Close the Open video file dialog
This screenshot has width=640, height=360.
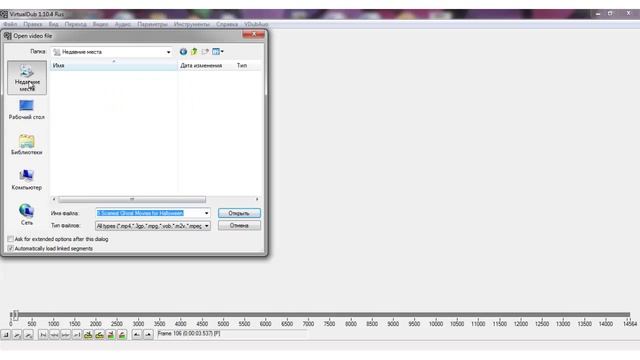pyautogui.click(x=253, y=35)
